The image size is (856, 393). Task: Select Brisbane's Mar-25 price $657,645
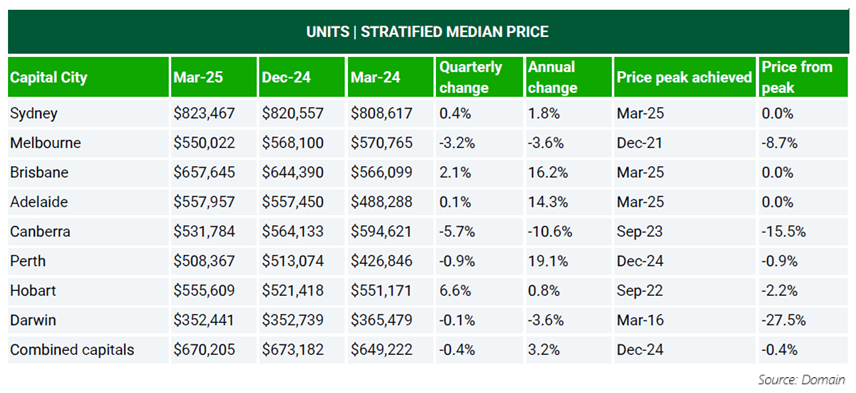205,172
